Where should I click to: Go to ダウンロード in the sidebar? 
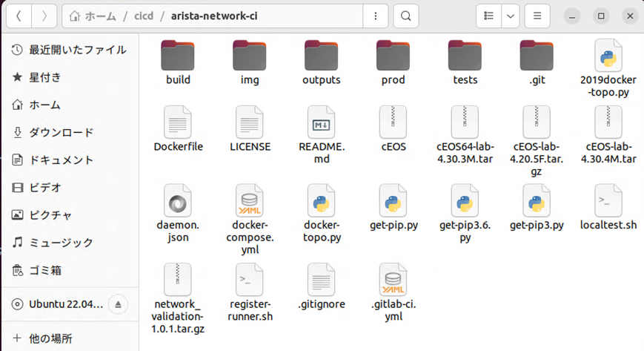pyautogui.click(x=61, y=133)
